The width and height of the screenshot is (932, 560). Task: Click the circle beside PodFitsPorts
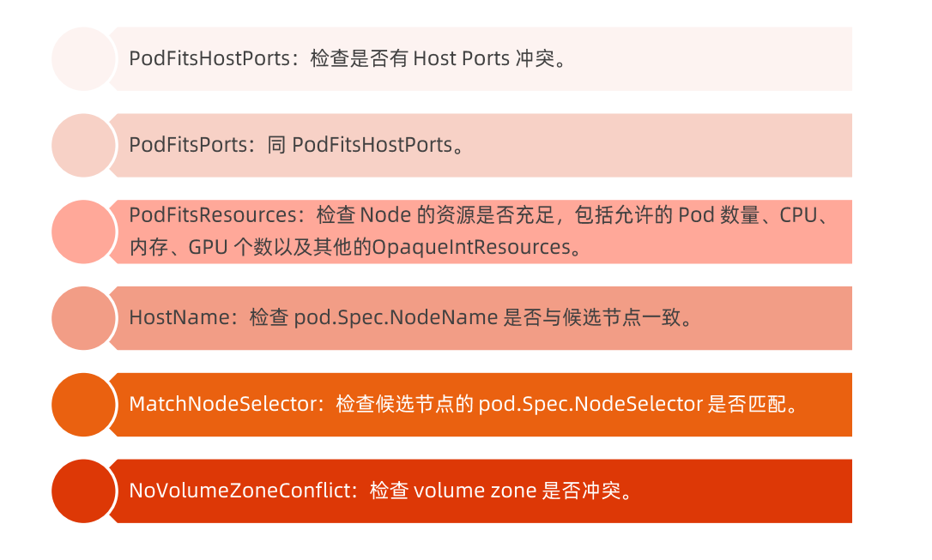click(83, 146)
